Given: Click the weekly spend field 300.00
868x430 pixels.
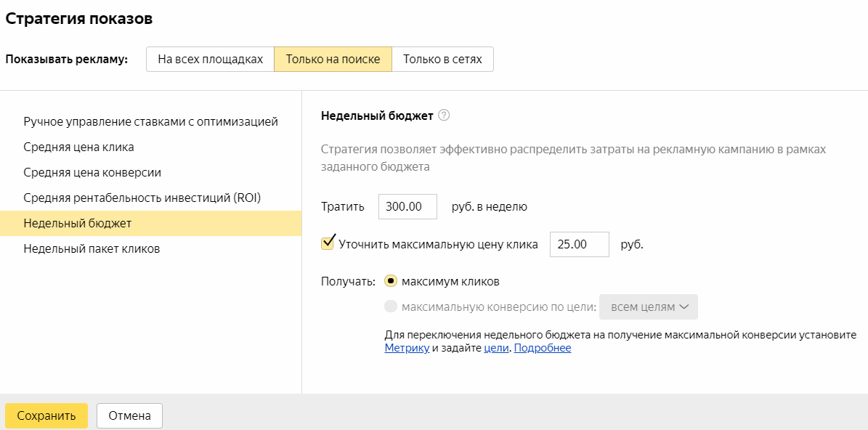Looking at the screenshot, I should (x=408, y=207).
